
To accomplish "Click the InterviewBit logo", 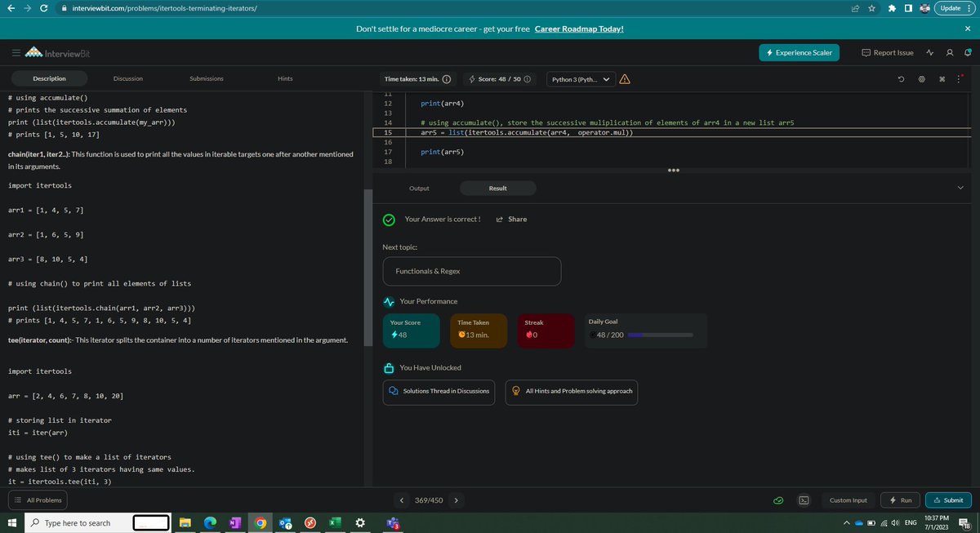I will coord(57,53).
